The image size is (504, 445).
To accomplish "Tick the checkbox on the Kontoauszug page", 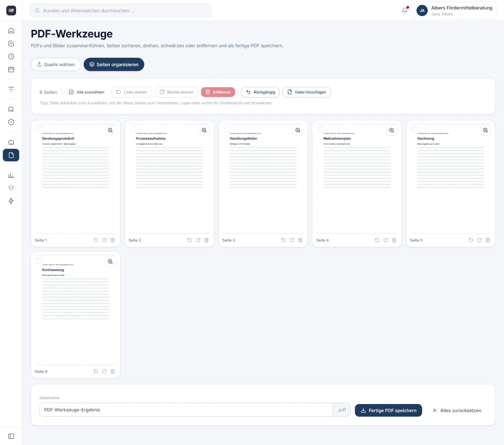I will point(39,261).
